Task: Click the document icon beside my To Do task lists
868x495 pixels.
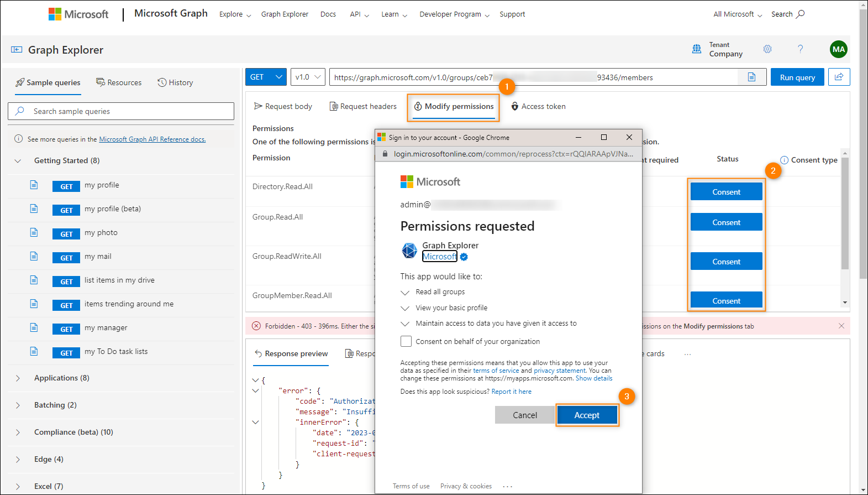Action: pyautogui.click(x=34, y=351)
